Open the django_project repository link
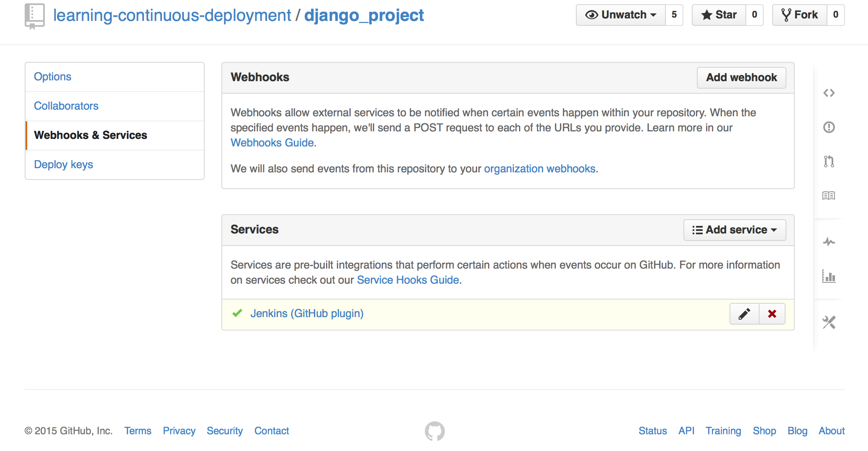 pos(364,15)
